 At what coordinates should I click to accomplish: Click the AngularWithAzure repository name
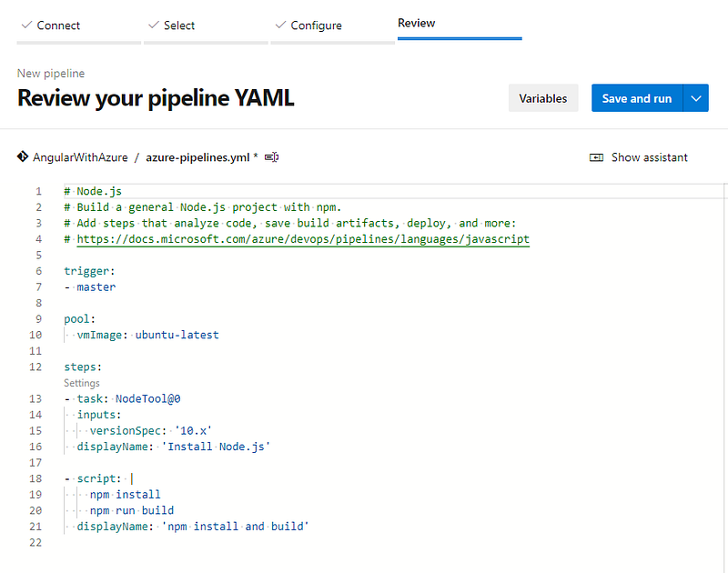pyautogui.click(x=80, y=157)
